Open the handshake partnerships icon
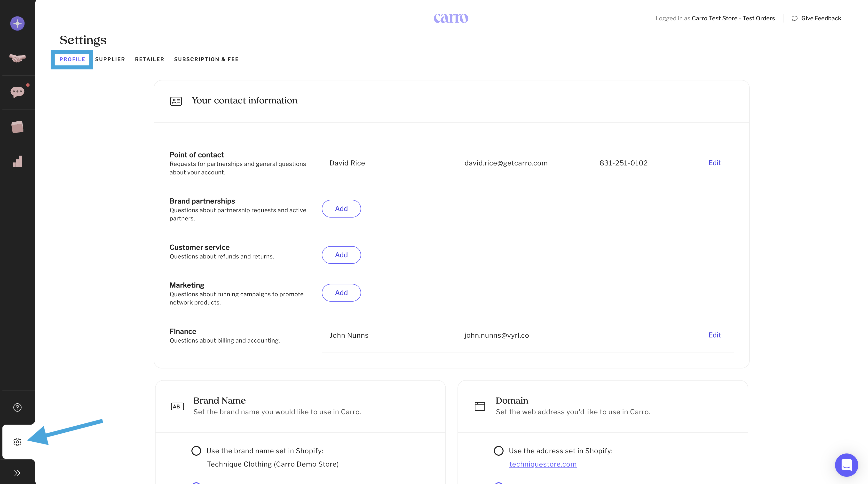 (17, 58)
